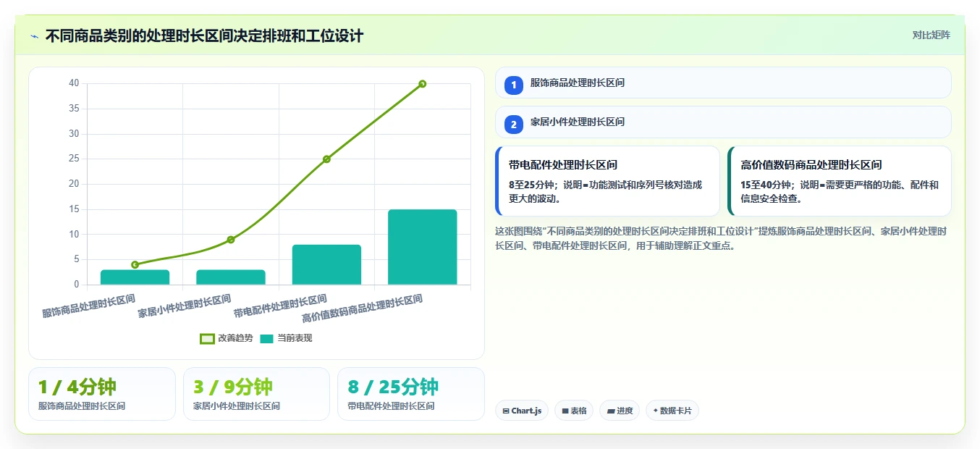The image size is (980, 449).
Task: Click x-axis label 带电配件处理时长区间
Action: coord(280,306)
